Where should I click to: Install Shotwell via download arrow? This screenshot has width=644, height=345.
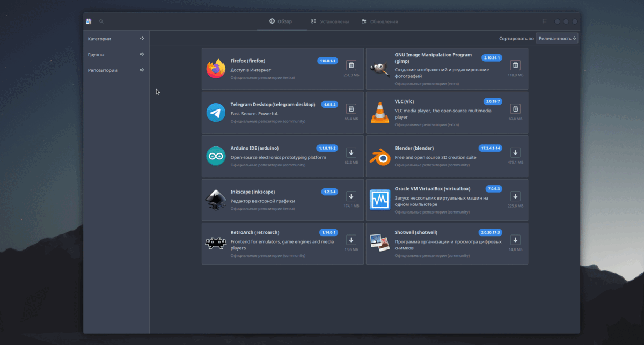(x=515, y=240)
